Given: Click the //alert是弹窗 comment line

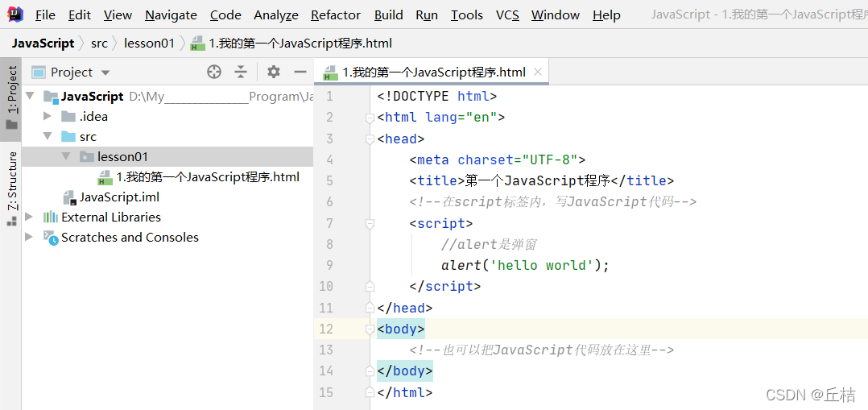Looking at the screenshot, I should 489,244.
